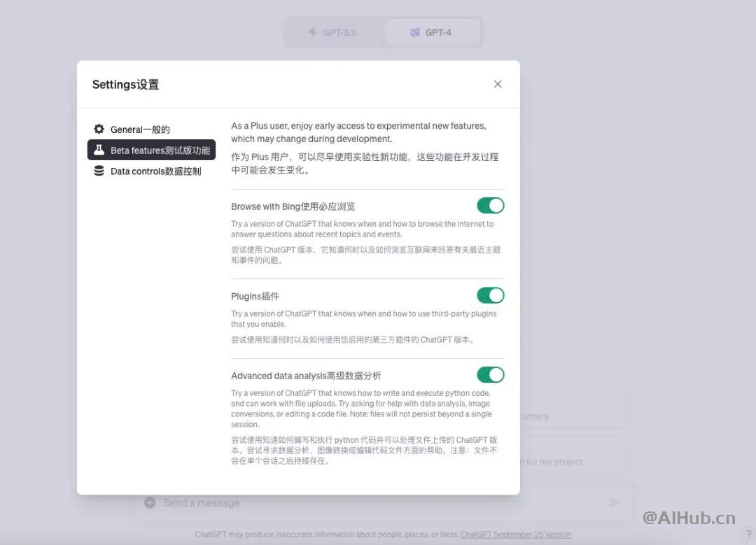
Task: Click the gear icon beside General
Action: pos(99,129)
